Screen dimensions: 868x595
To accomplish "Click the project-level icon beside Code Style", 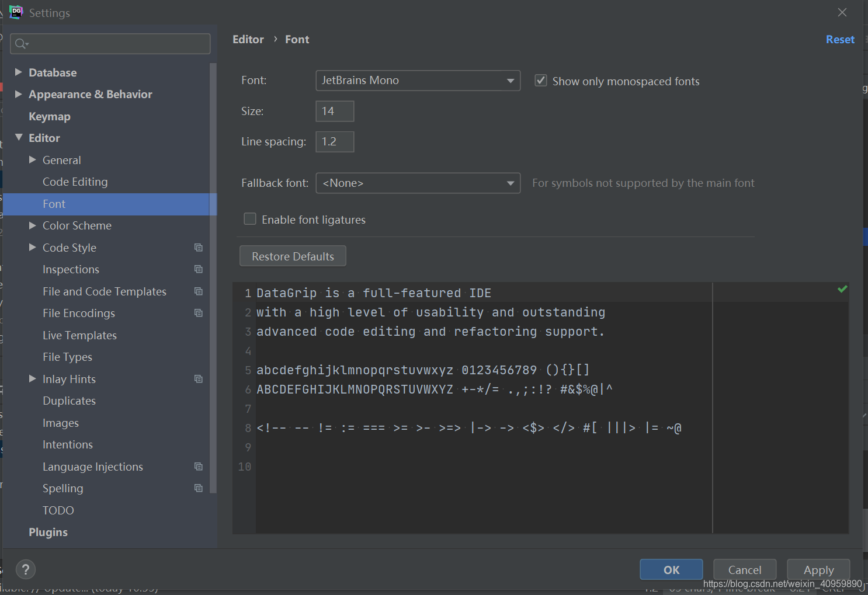I will coord(199,248).
